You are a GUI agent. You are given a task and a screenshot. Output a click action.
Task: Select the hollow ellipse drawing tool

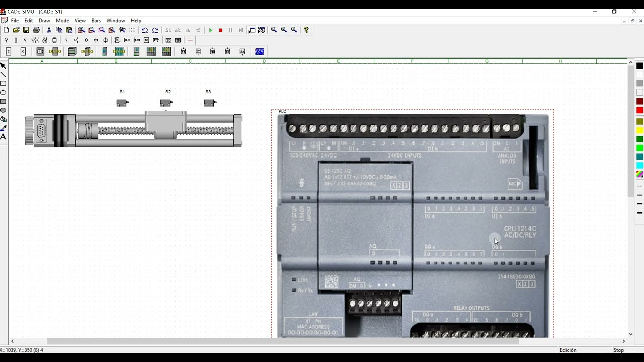pyautogui.click(x=3, y=93)
